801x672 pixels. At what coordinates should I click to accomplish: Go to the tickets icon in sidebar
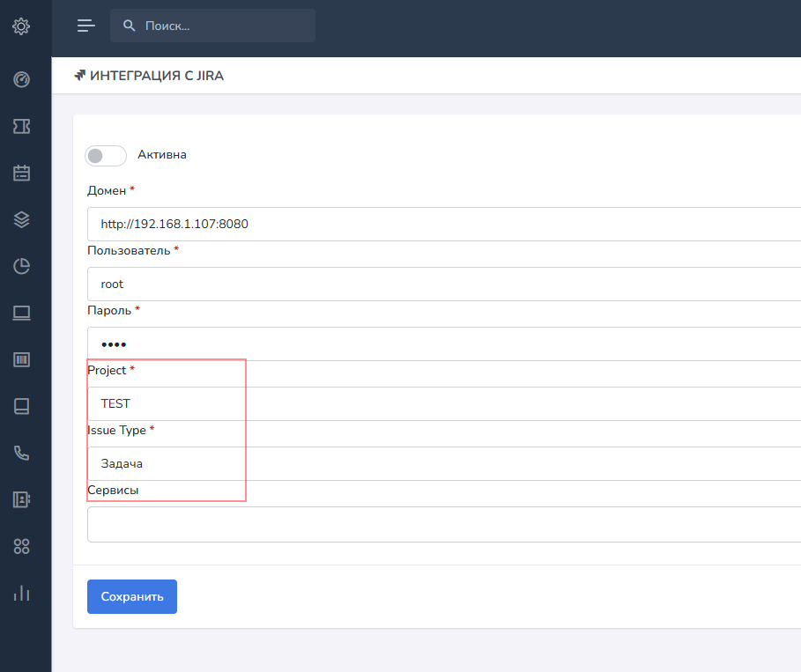tap(22, 127)
